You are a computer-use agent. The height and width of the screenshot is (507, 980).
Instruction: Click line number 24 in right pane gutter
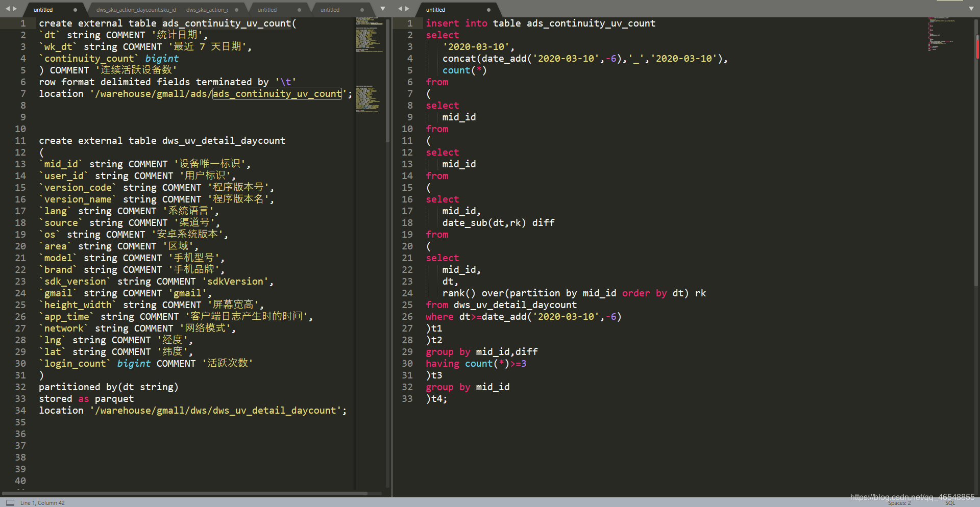click(407, 293)
